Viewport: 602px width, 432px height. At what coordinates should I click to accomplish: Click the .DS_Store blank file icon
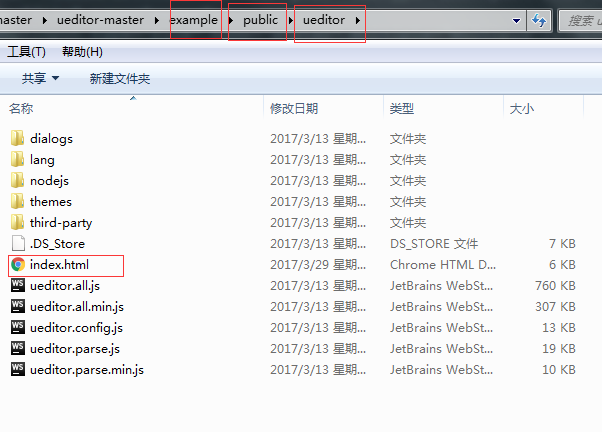point(18,243)
